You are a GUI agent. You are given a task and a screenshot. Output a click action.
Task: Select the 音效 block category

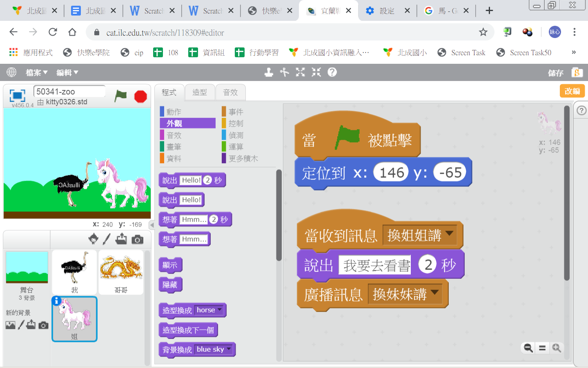187,135
